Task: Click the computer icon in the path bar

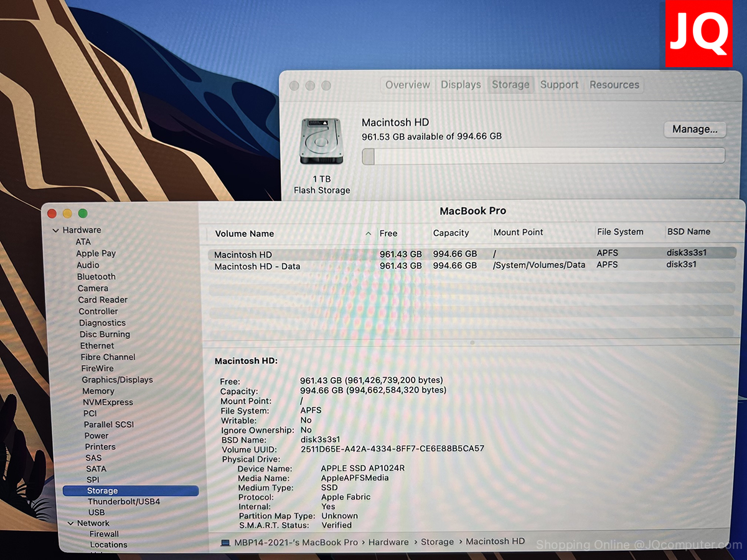Action: tap(225, 543)
